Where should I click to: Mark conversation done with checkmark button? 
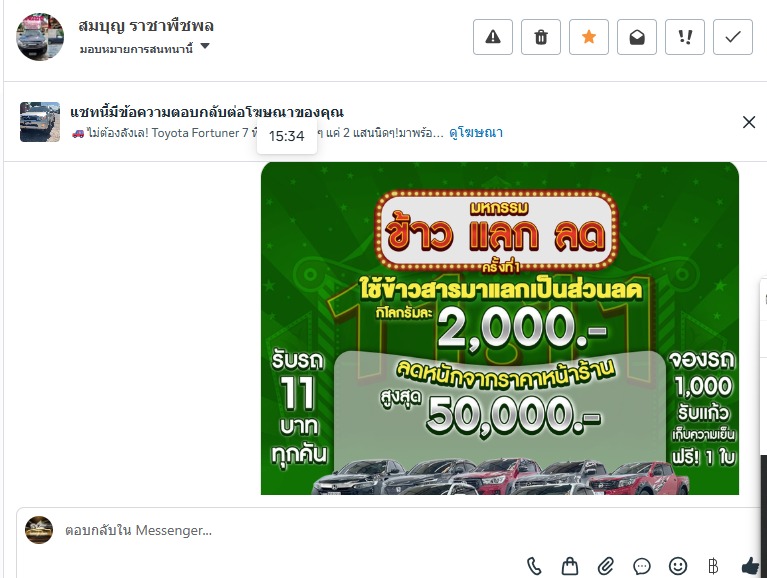click(733, 37)
